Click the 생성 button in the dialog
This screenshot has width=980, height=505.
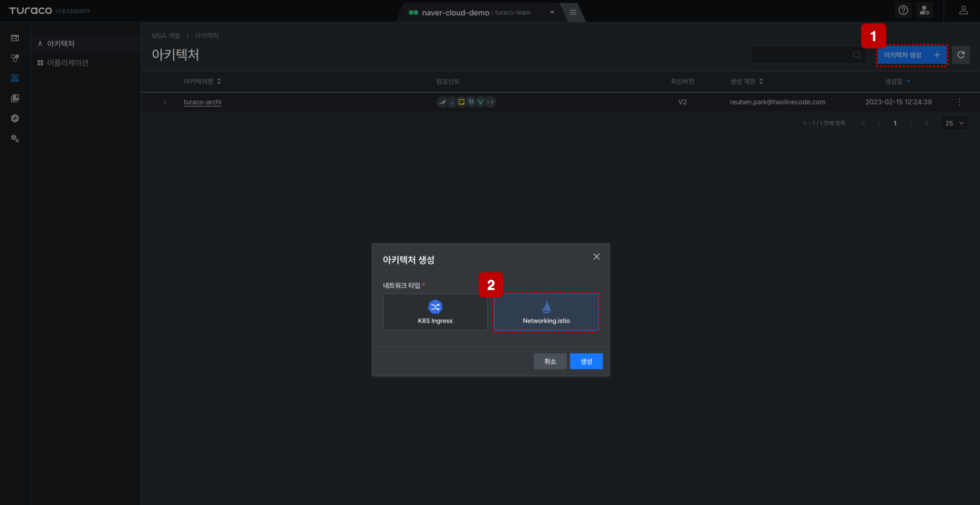coord(586,361)
